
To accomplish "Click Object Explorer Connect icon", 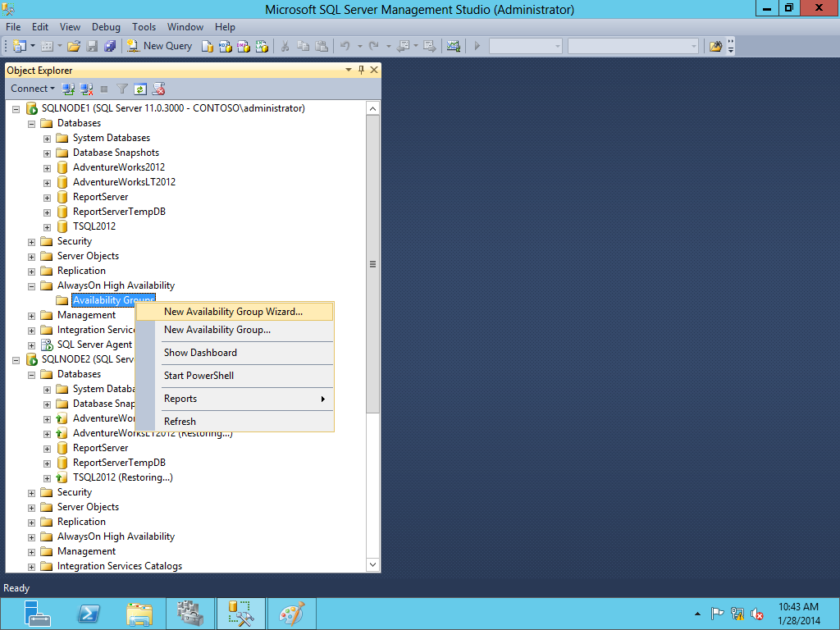I will click(x=68, y=89).
